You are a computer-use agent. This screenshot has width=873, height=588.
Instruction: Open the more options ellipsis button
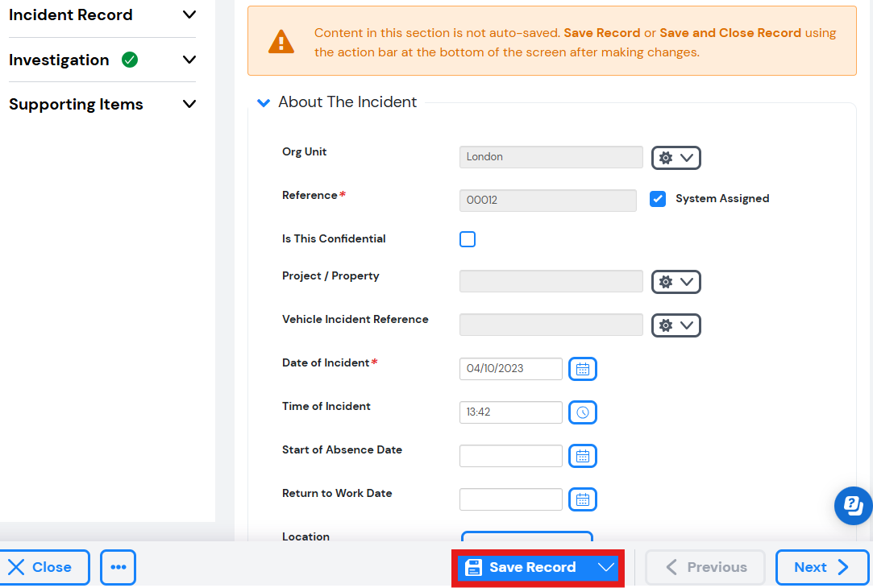[x=118, y=567]
